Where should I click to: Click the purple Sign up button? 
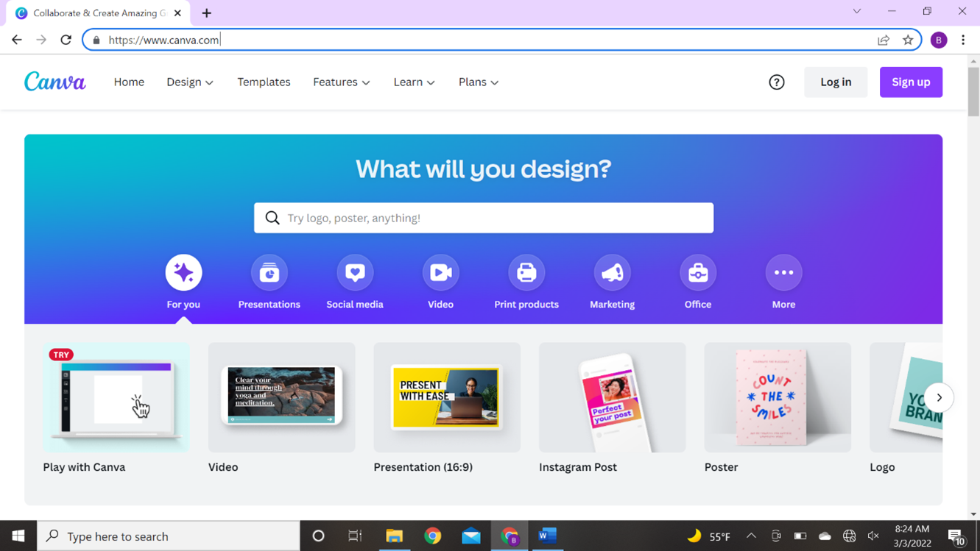911,82
